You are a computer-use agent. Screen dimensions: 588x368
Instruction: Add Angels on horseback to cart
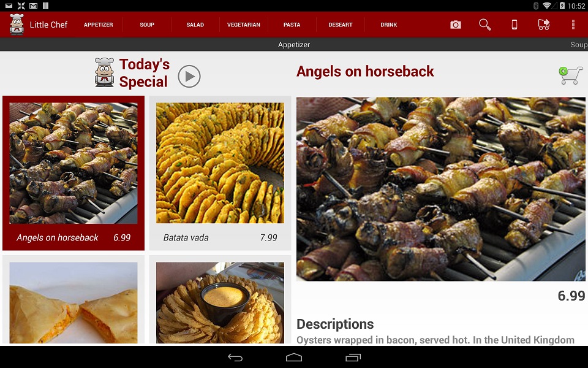[x=570, y=75]
